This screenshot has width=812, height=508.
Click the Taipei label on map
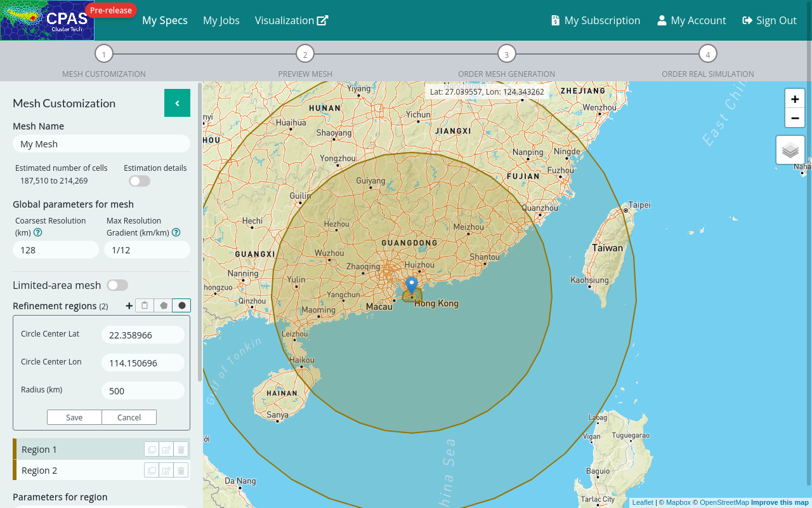[x=639, y=205]
